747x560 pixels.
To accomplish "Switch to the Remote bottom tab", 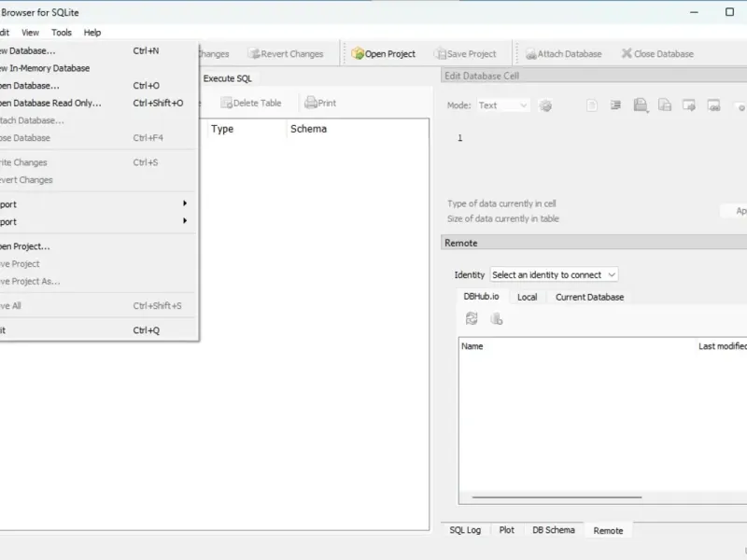I will [608, 530].
